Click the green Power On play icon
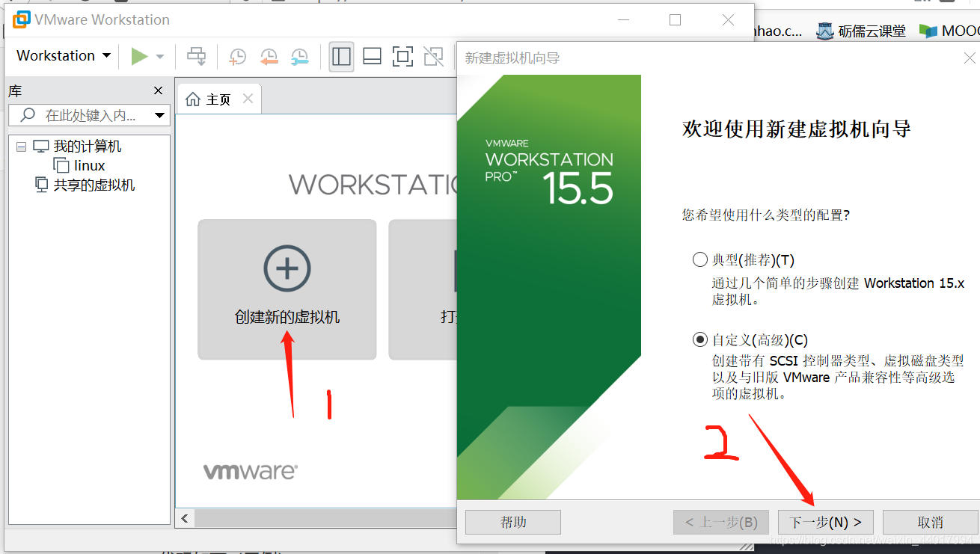Viewport: 980px width, 554px height. coord(139,56)
